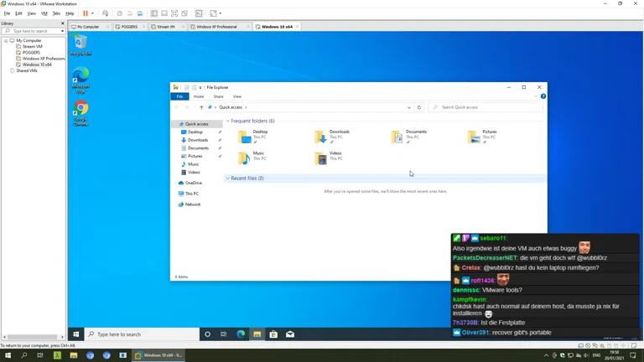Click the File Explorer refresh icon
Image resolution: width=644 pixels, height=362 pixels.
click(419, 107)
